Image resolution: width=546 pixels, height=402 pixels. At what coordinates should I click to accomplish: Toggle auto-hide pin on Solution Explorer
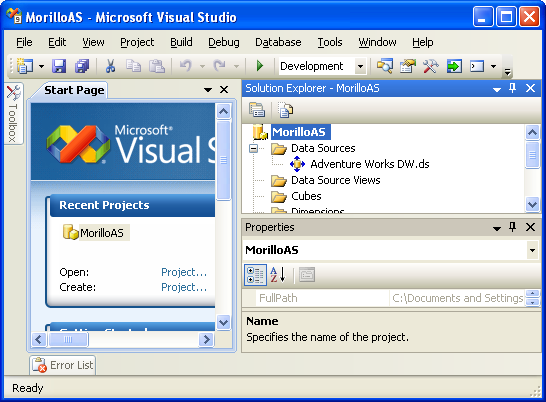click(513, 88)
